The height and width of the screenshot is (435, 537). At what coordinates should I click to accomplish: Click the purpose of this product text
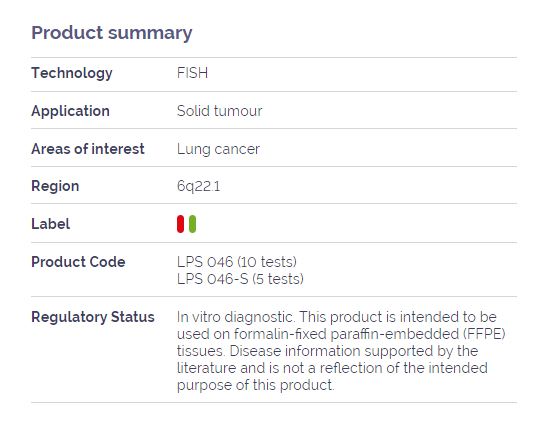[x=255, y=385]
